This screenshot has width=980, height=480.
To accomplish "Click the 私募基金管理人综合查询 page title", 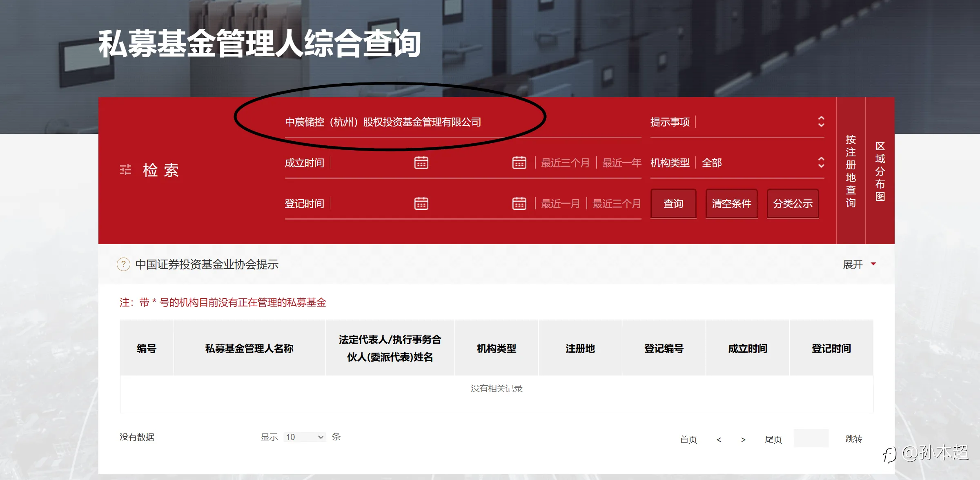I will [x=260, y=43].
